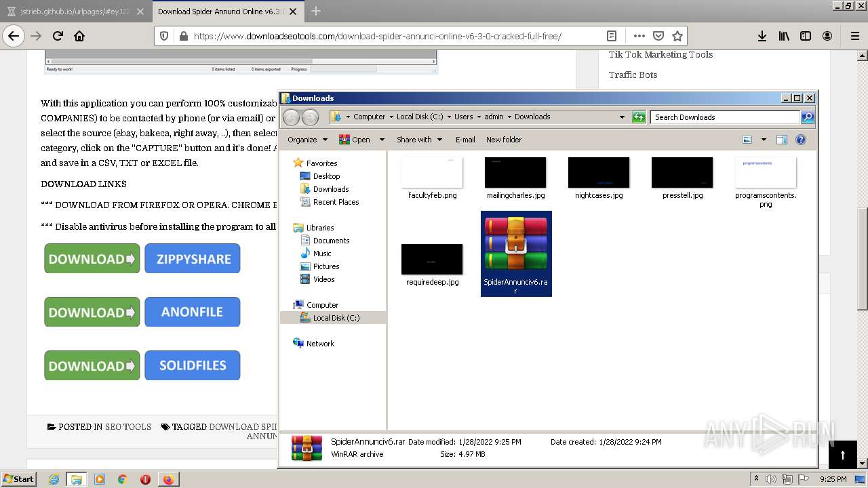Open Traffic Bots category link
Image resolution: width=868 pixels, height=488 pixels.
(633, 75)
